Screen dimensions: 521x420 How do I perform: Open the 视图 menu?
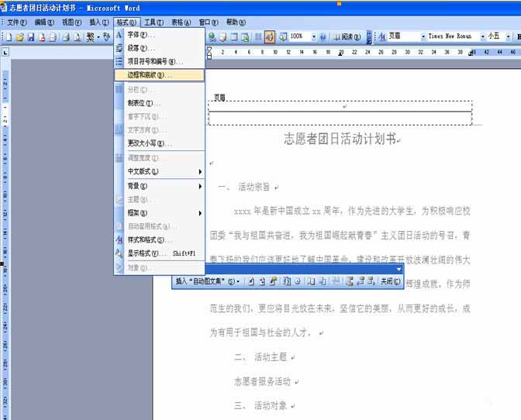[x=71, y=22]
